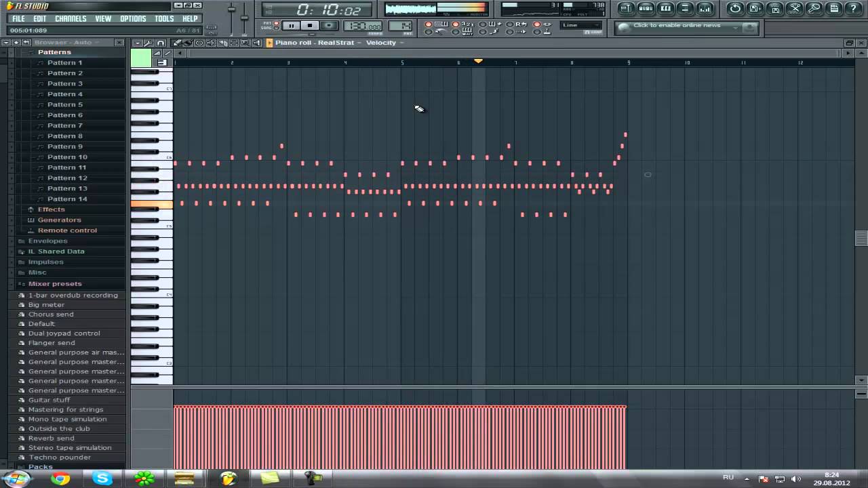Click the tempo display showing 130
868x488 pixels.
(363, 26)
